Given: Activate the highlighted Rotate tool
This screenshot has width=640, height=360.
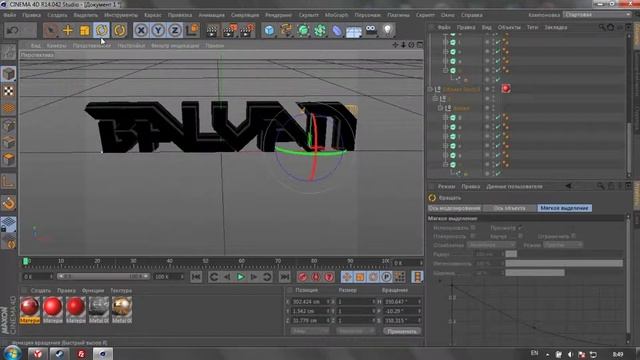Looking at the screenshot, I should (102, 30).
